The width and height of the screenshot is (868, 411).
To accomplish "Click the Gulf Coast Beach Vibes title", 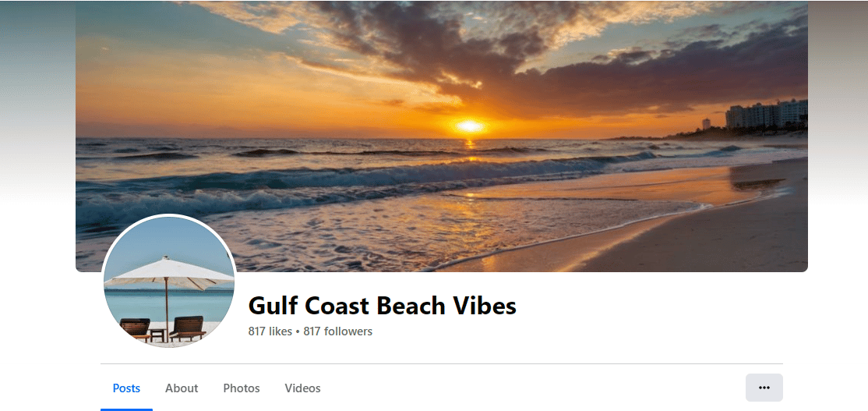I will pos(382,306).
